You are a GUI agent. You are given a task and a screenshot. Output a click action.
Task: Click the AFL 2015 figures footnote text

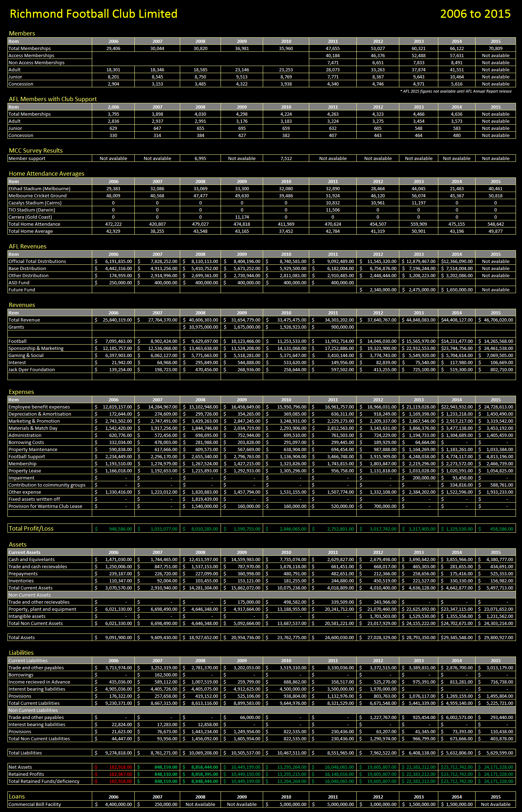pos(456,91)
